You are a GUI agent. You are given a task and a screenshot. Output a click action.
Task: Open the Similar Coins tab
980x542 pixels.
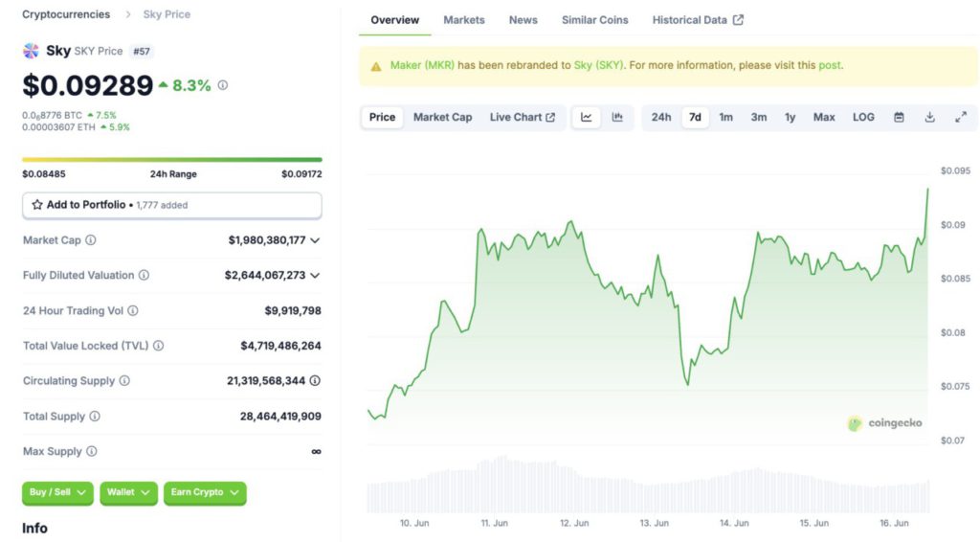tap(595, 20)
